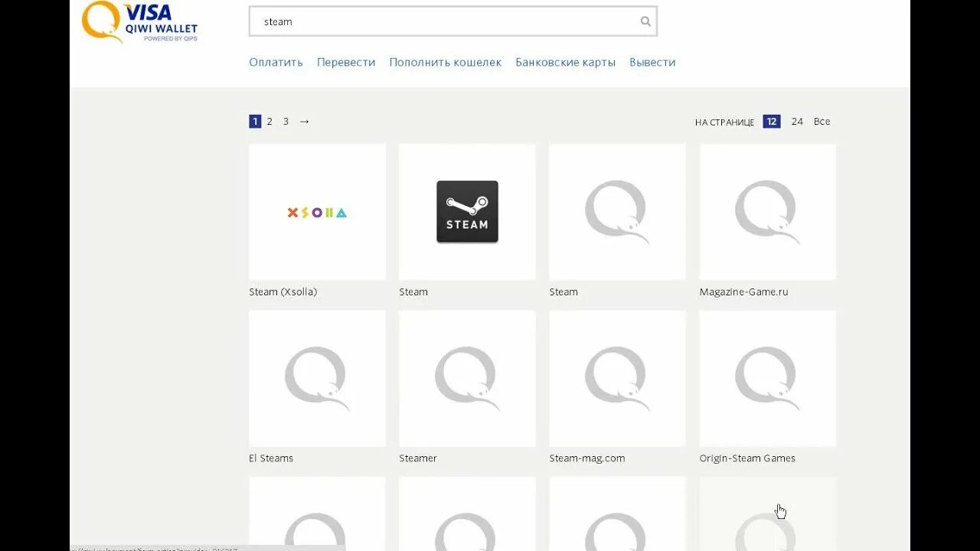
Task: Click the "Steam (Xsolla)" label
Action: click(x=283, y=292)
